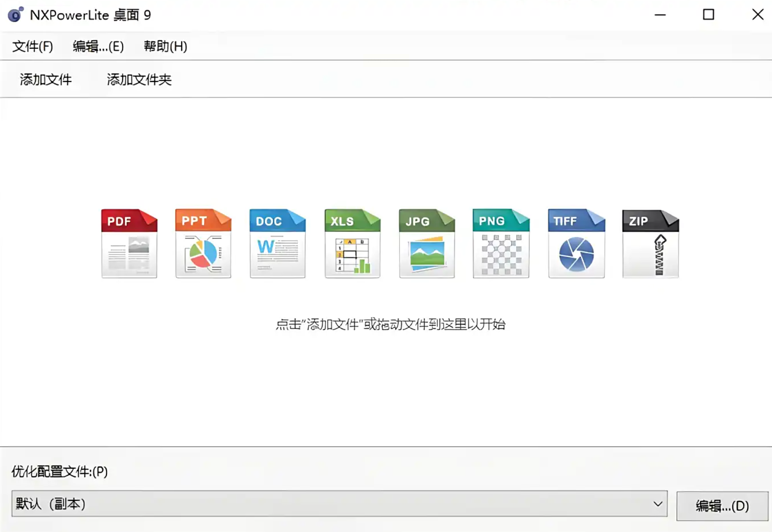This screenshot has width=772, height=532.
Task: Select the PPT presentation icon
Action: pyautogui.click(x=203, y=243)
